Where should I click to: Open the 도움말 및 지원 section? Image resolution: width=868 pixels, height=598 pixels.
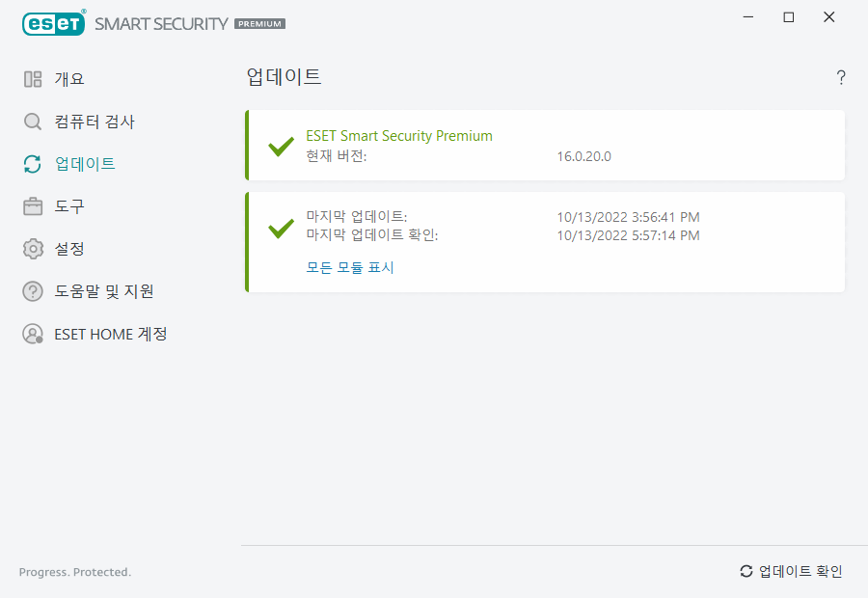[101, 291]
